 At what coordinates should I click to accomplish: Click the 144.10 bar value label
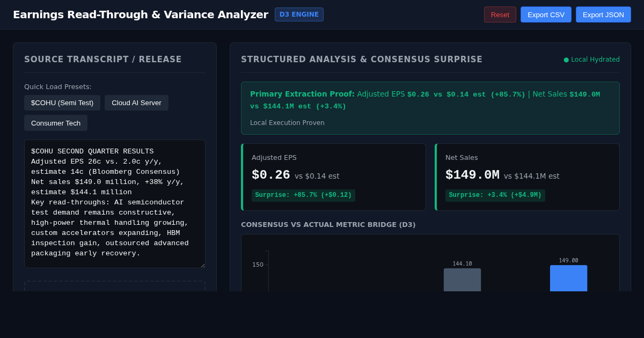coord(462,263)
